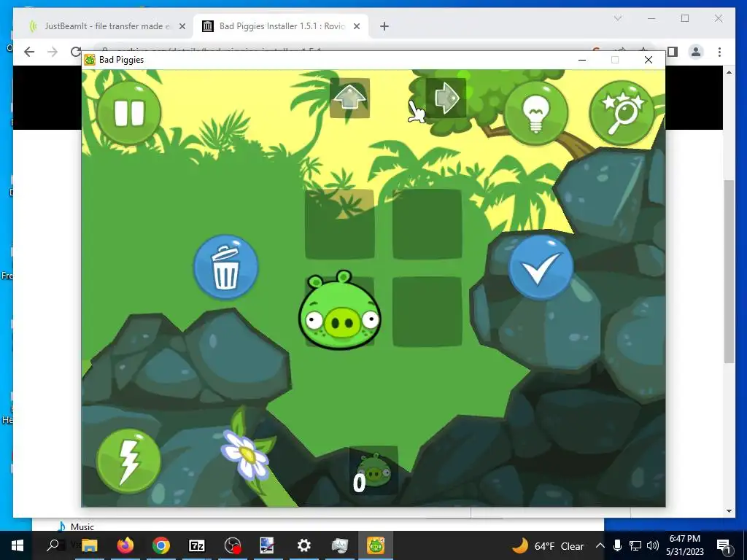Activate the lightning bolt power-up button
The width and height of the screenshot is (747, 560).
coord(128,461)
